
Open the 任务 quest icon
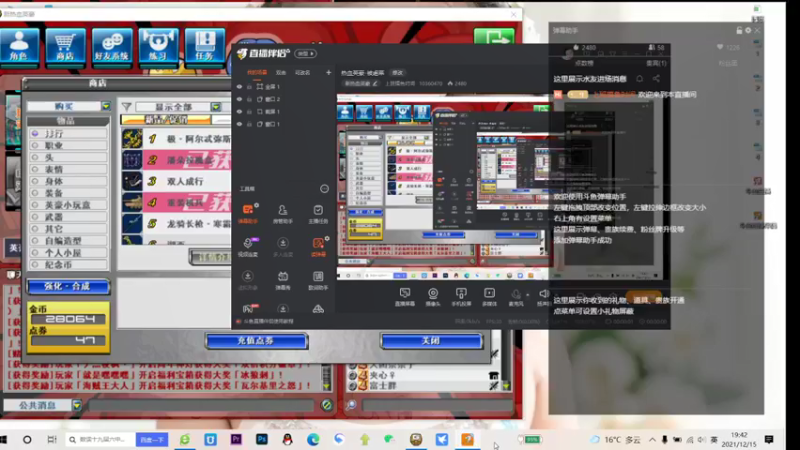tap(205, 46)
